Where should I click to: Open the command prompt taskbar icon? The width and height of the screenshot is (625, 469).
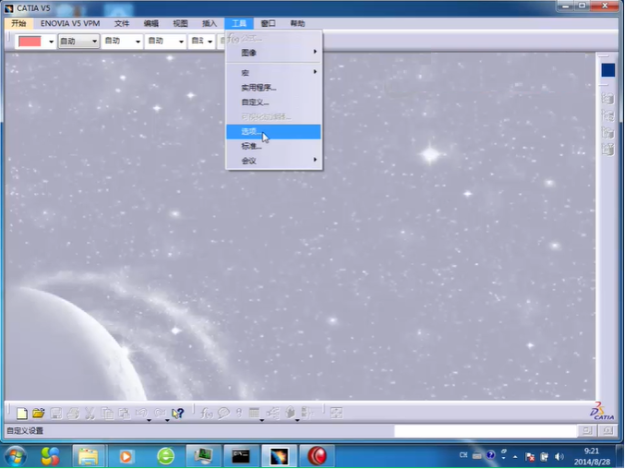coord(241,456)
